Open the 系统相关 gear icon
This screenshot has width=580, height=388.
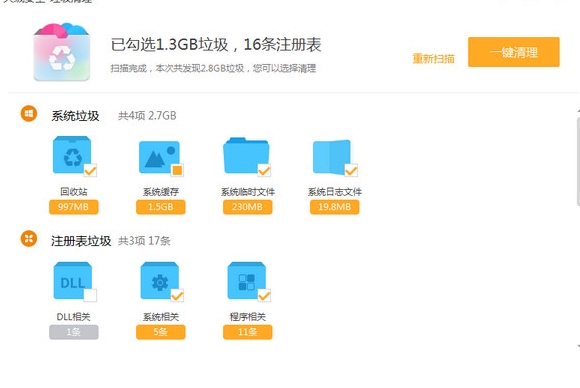pyautogui.click(x=159, y=281)
